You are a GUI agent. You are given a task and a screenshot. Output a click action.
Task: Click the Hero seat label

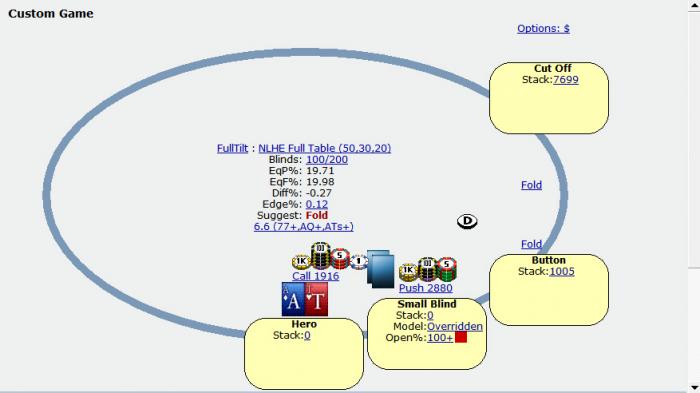[304, 324]
